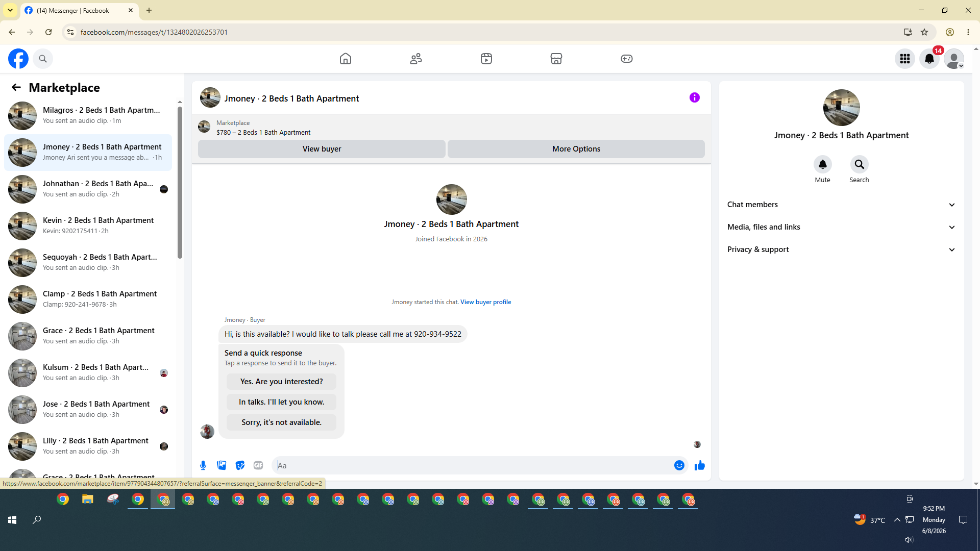This screenshot has height=551, width=980.
Task: Click the View buyer button
Action: (322, 149)
